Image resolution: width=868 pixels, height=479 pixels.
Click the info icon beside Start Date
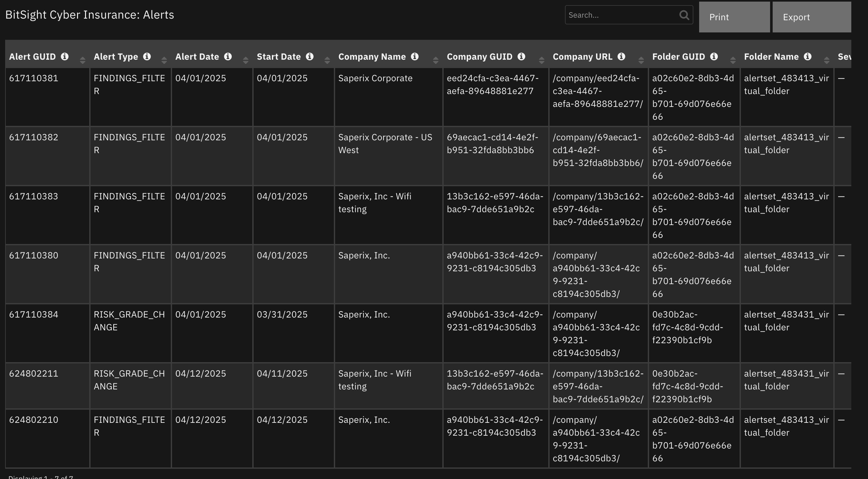pyautogui.click(x=310, y=57)
